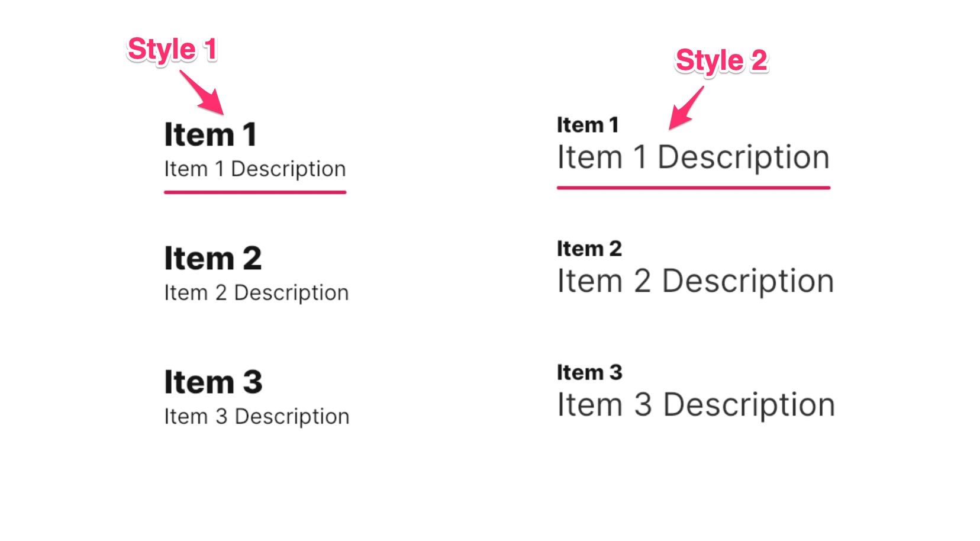Open the large bold Item 2 heading
This screenshot has height=541, width=980.
(212, 258)
